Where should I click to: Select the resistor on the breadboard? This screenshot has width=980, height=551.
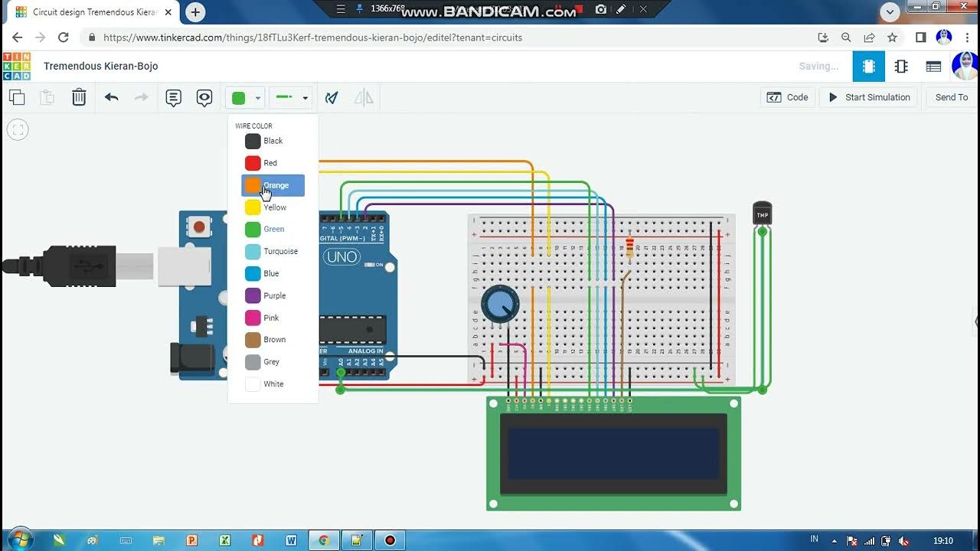pos(630,249)
